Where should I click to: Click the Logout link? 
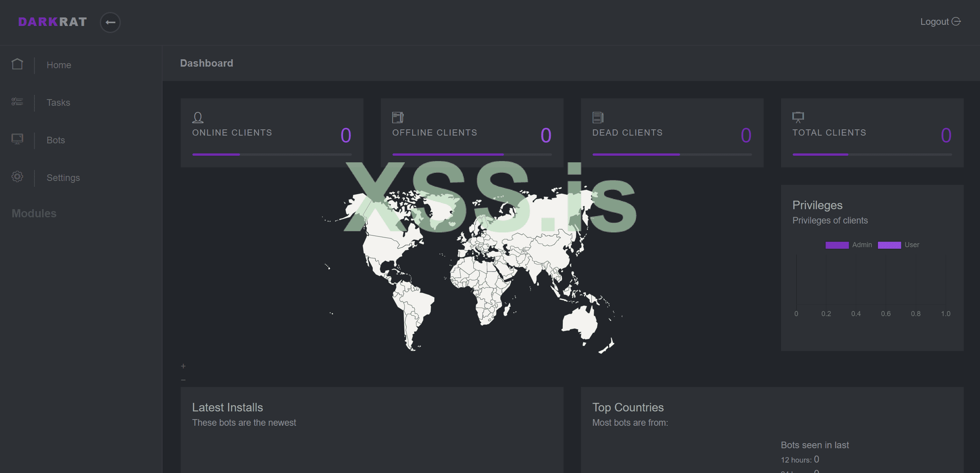(934, 22)
